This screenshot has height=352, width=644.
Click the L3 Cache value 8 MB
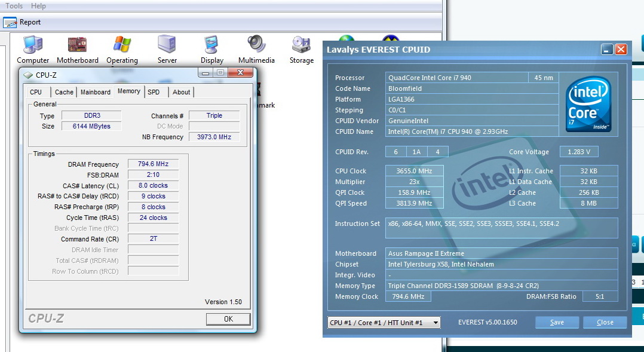tap(588, 203)
